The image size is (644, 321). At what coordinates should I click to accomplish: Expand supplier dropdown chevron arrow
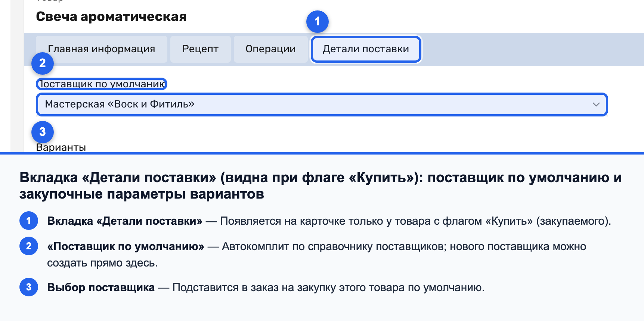(596, 104)
